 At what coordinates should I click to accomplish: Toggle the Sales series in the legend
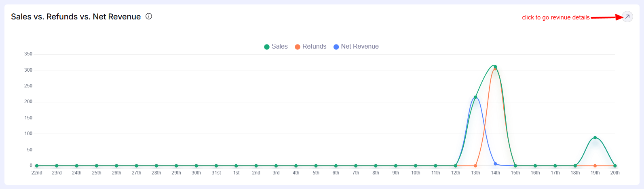(276, 47)
